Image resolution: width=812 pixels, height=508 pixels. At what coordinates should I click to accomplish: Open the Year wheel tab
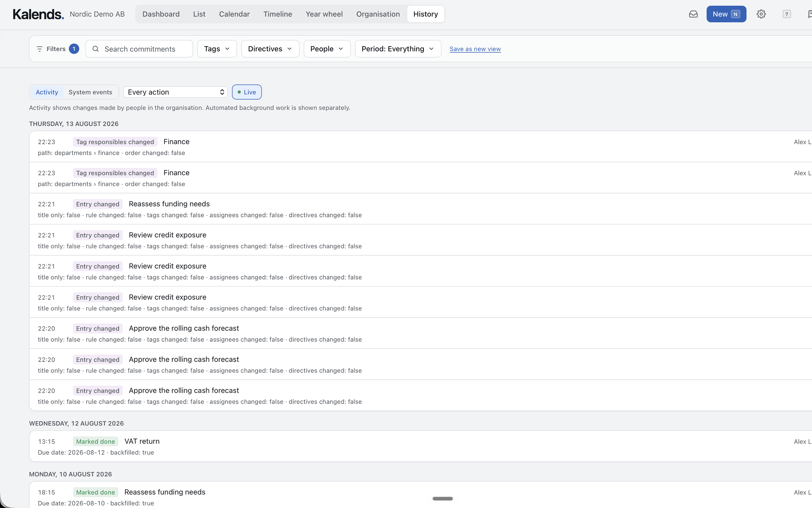coord(324,14)
